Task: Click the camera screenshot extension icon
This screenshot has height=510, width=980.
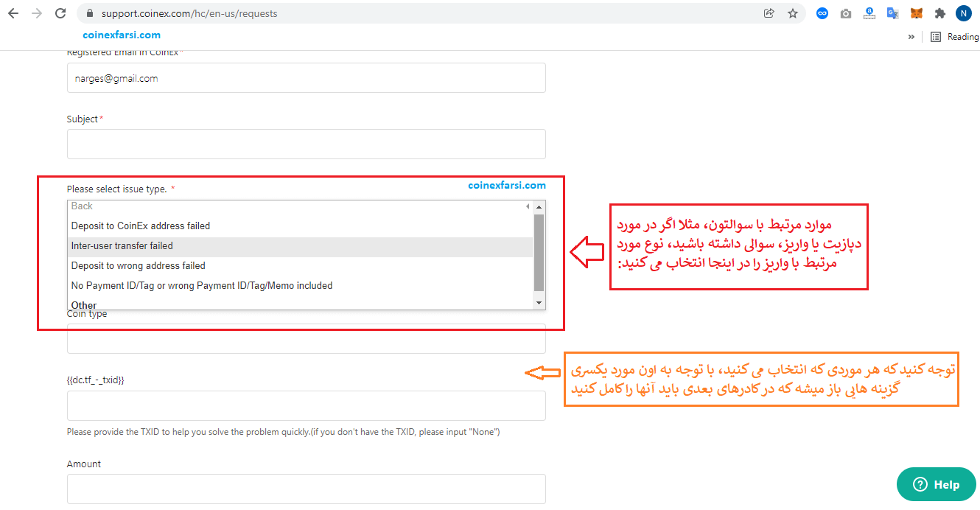Action: [x=846, y=13]
